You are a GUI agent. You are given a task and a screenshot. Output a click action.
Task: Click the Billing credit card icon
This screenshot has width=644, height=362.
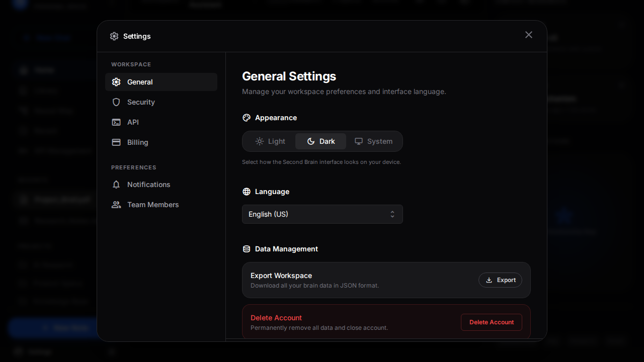coord(116,142)
